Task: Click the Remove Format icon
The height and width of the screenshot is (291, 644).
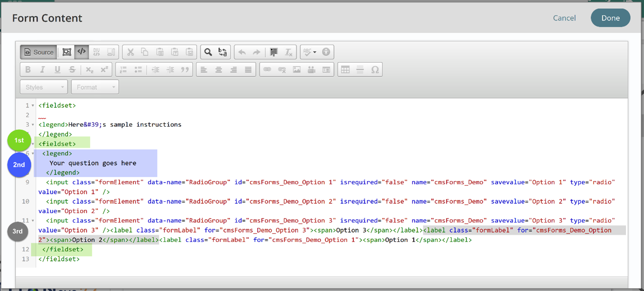Action: coord(289,52)
